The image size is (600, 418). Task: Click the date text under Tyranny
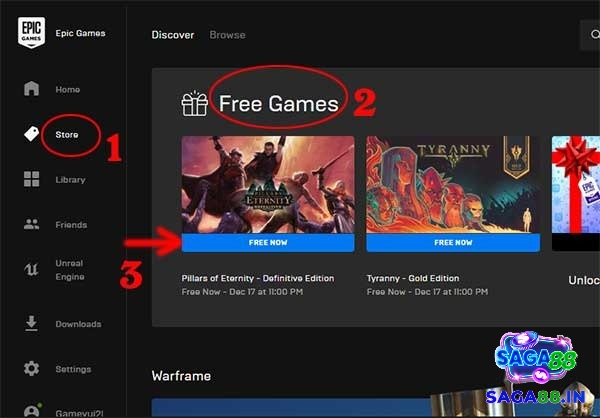coord(427,292)
